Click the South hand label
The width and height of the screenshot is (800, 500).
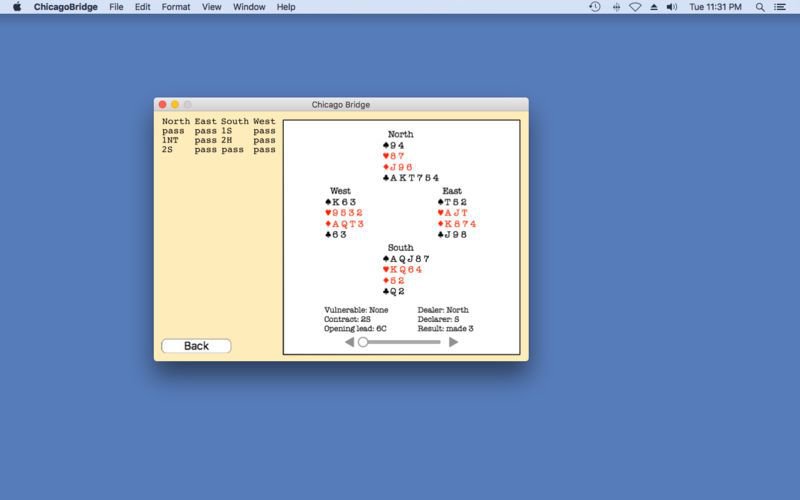(401, 247)
